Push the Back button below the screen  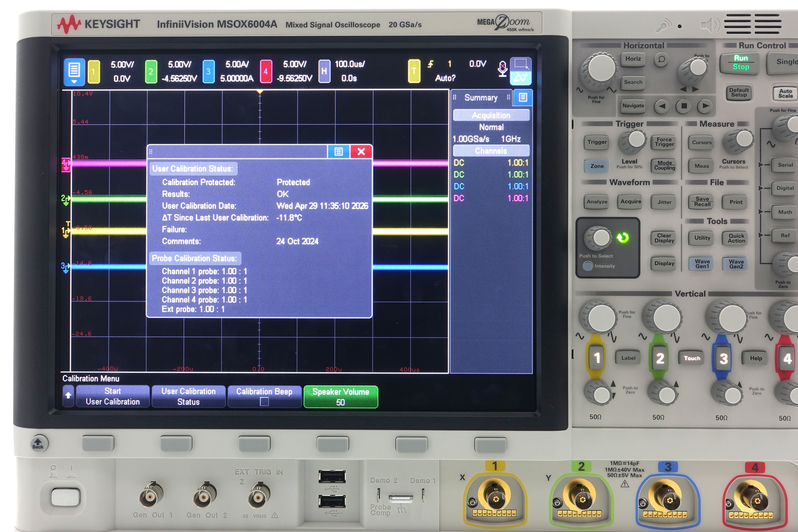39,444
